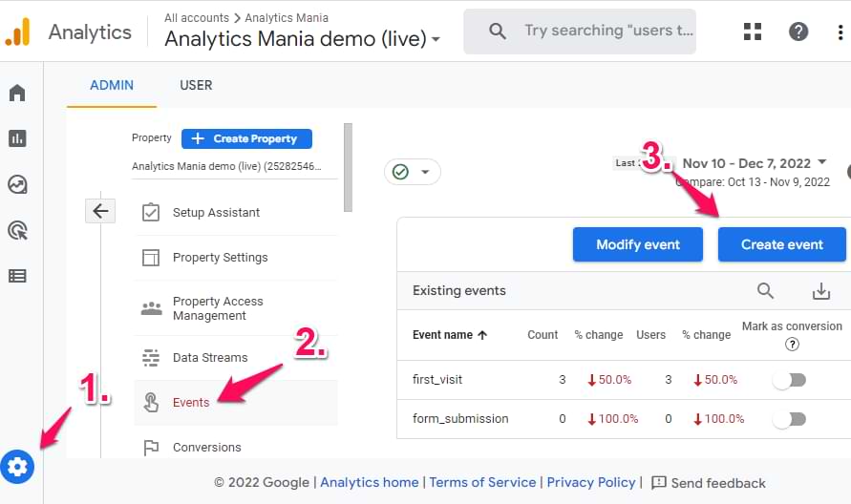The image size is (851, 504).
Task: Open Setup Assistant menu item
Action: (x=236, y=213)
